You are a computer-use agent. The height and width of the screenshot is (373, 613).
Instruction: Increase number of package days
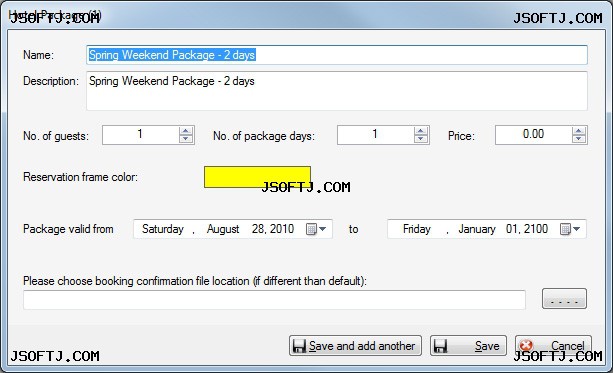coord(421,131)
